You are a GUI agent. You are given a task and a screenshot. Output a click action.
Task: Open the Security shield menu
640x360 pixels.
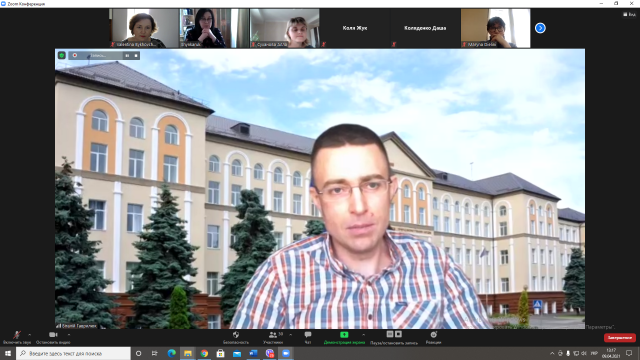pyautogui.click(x=236, y=337)
